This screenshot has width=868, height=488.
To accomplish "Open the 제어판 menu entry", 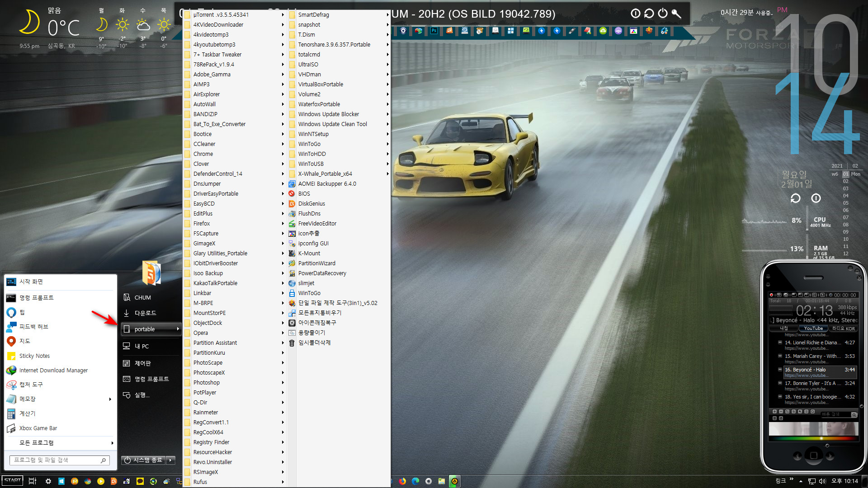I will tap(151, 363).
